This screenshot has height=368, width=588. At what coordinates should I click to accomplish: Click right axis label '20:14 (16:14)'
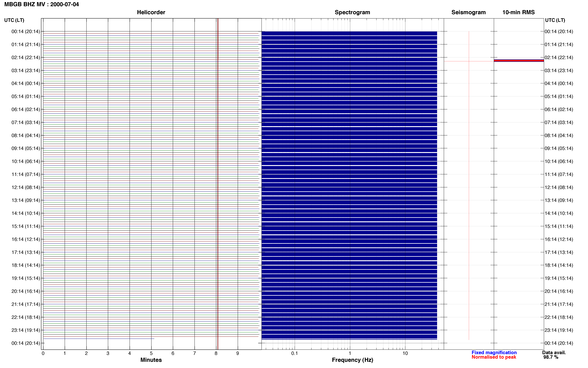click(x=559, y=291)
